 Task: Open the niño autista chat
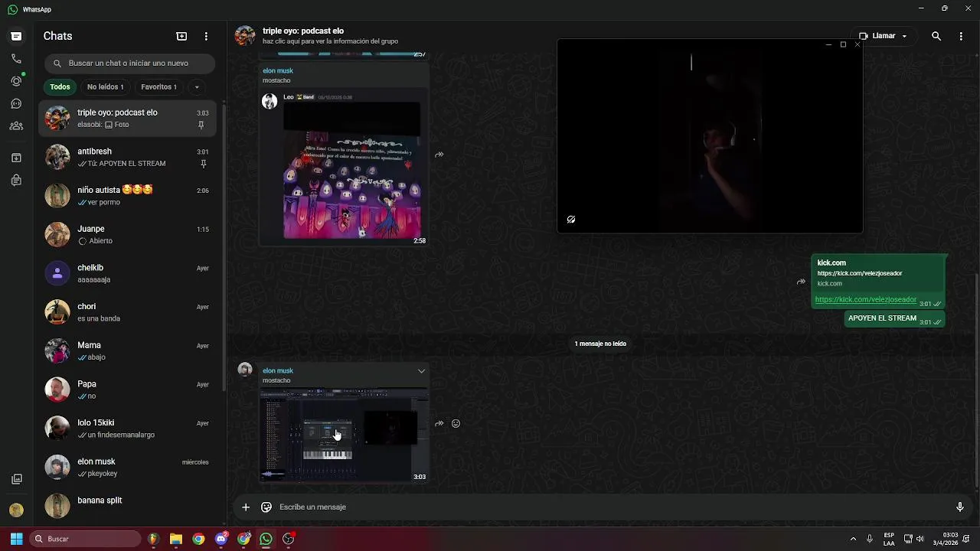click(x=128, y=196)
